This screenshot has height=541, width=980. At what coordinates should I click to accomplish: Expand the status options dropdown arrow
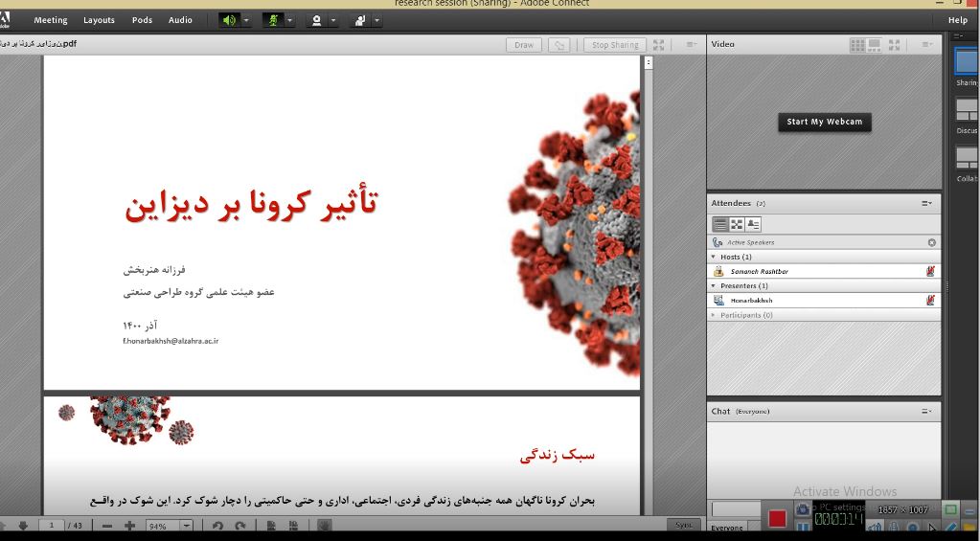(376, 20)
